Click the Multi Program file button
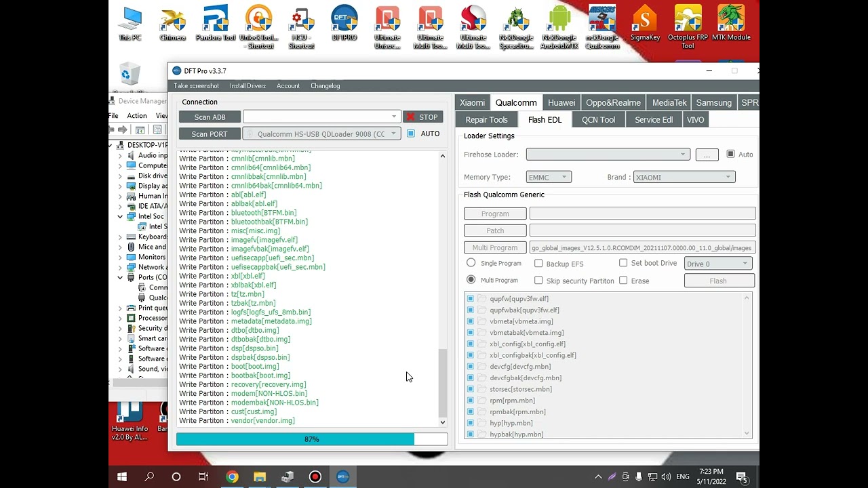 coord(495,247)
